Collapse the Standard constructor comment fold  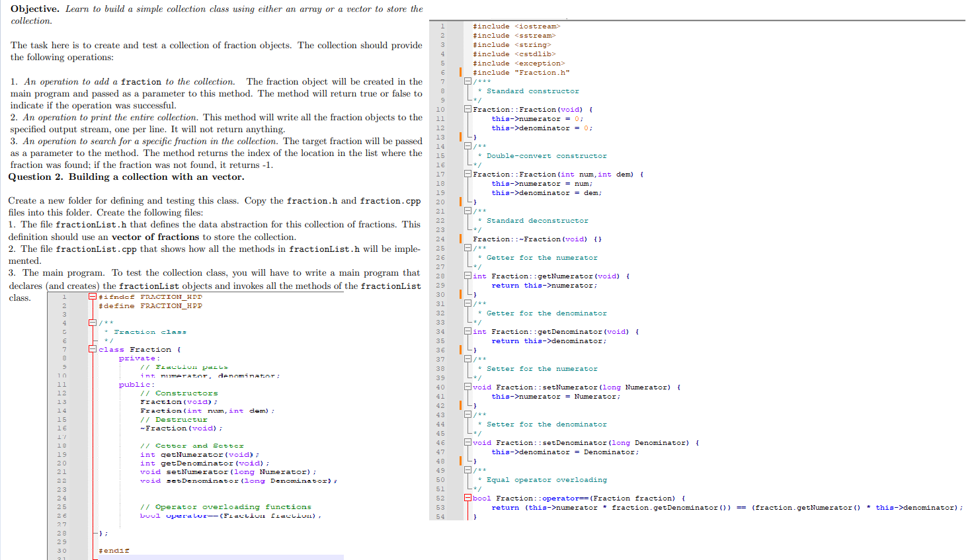[x=468, y=81]
